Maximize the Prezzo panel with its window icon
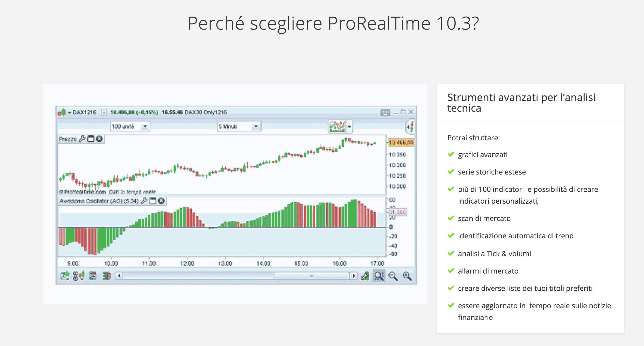 pyautogui.click(x=91, y=139)
